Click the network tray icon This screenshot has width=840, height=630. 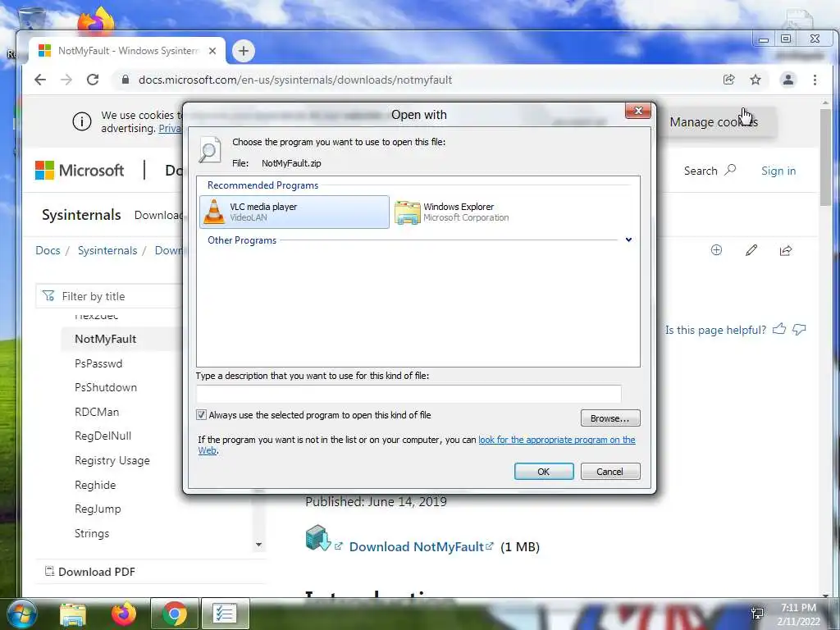pos(757,614)
